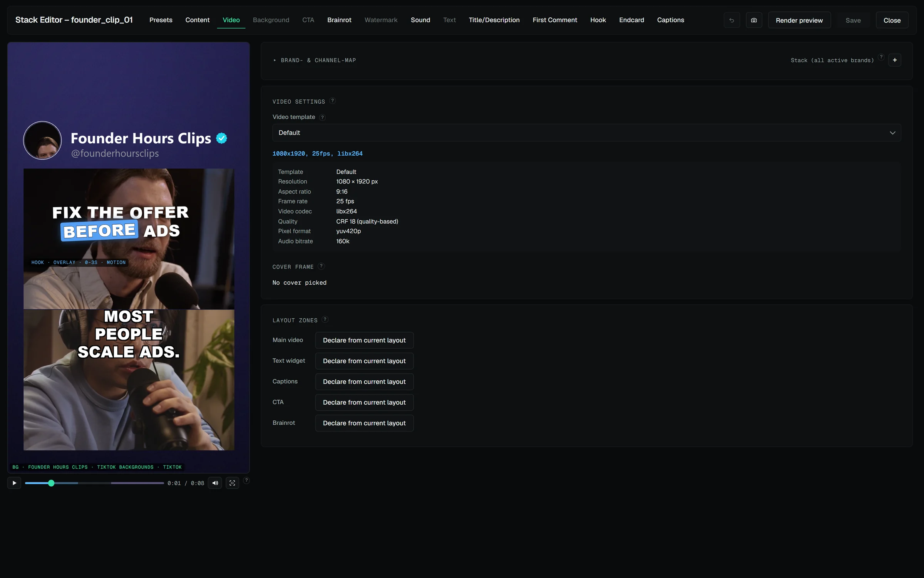
Task: Select the Video tab
Action: click(x=231, y=20)
